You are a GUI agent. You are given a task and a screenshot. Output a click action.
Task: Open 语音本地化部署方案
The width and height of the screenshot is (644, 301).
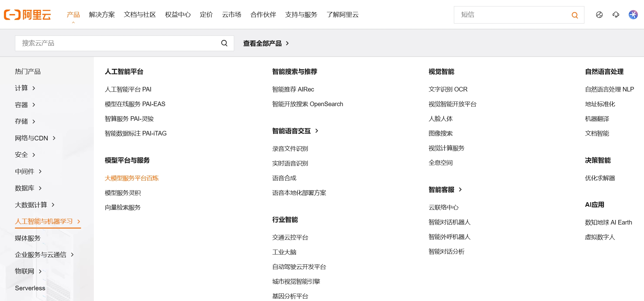(299, 193)
